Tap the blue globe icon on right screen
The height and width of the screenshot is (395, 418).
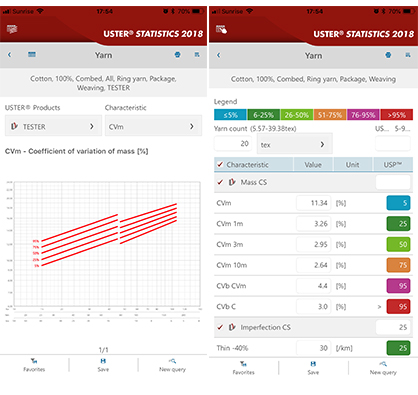388,55
